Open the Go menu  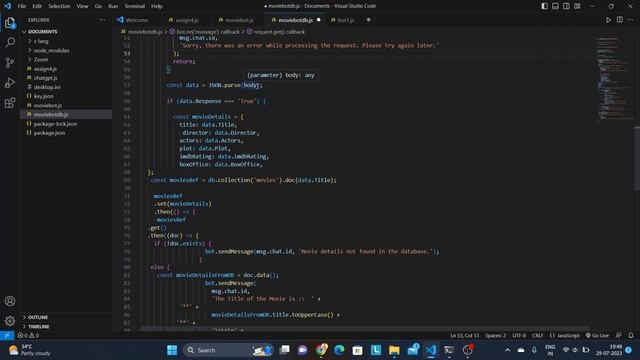[98, 6]
